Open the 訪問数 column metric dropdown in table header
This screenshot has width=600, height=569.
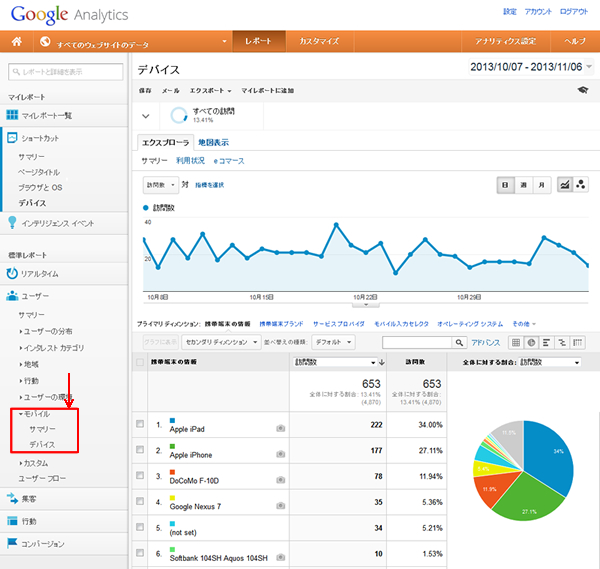pyautogui.click(x=335, y=362)
